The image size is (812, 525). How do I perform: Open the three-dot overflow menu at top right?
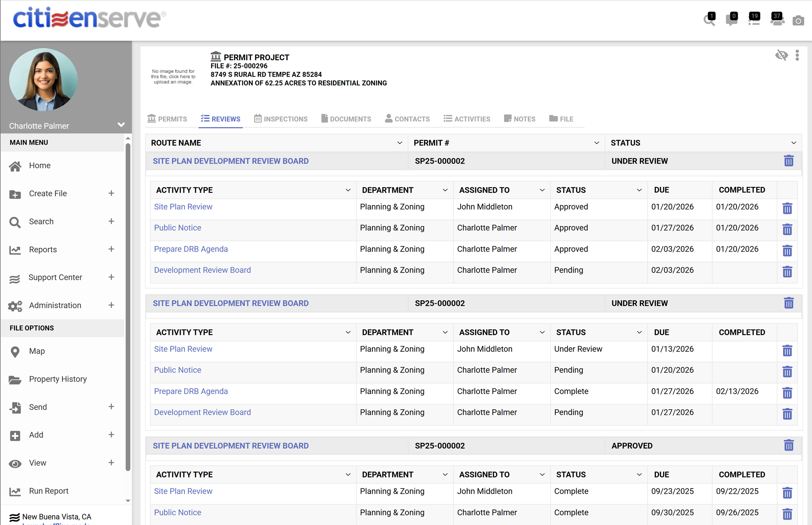[798, 55]
